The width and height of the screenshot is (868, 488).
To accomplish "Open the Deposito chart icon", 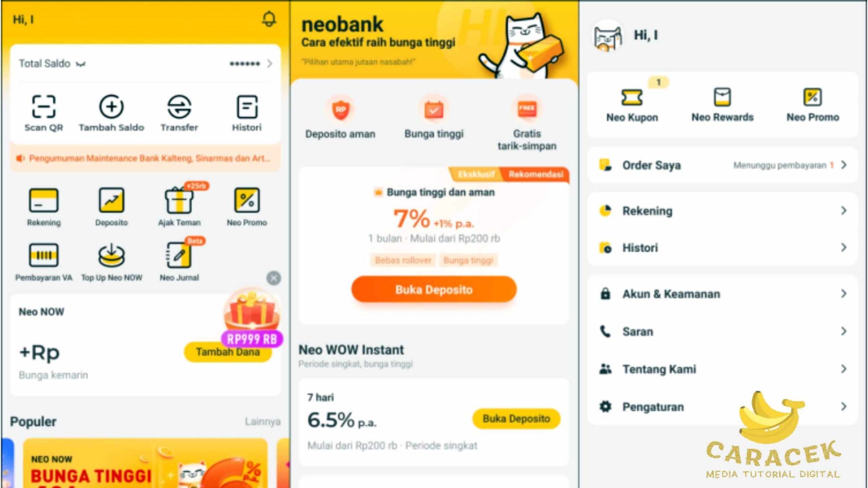I will tap(112, 200).
